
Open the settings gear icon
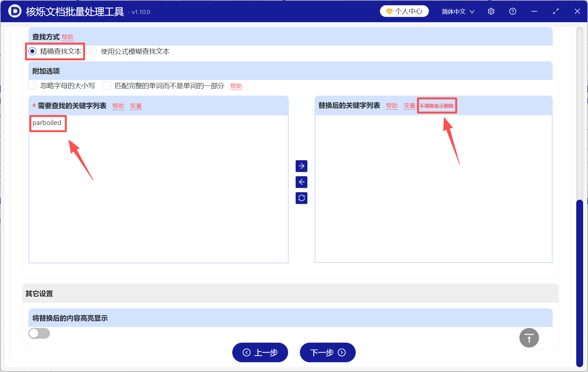pos(491,11)
